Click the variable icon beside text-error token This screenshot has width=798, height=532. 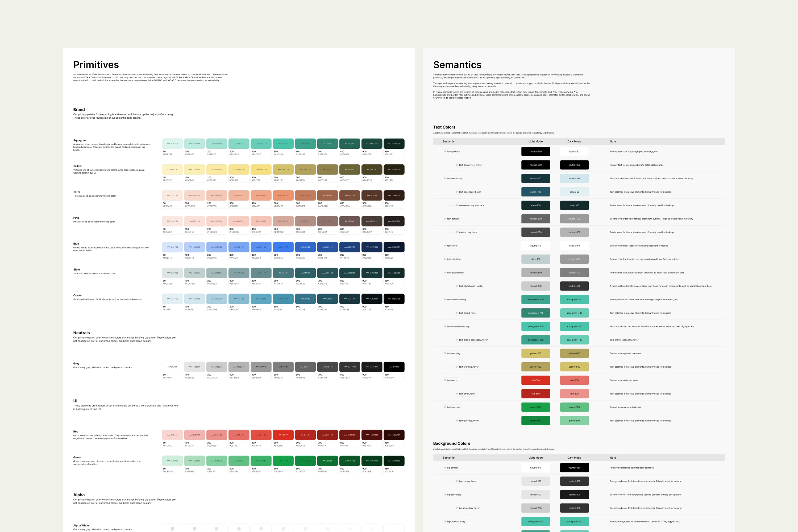[445, 380]
